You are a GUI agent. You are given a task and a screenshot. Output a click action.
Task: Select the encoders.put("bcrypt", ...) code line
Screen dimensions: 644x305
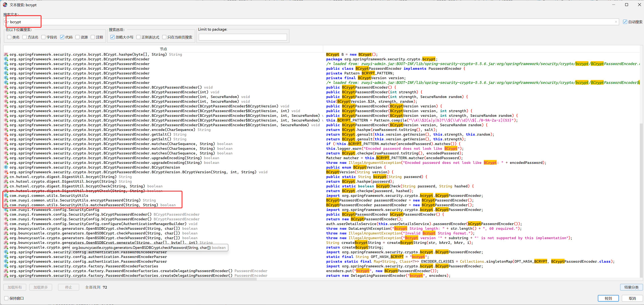382,271
